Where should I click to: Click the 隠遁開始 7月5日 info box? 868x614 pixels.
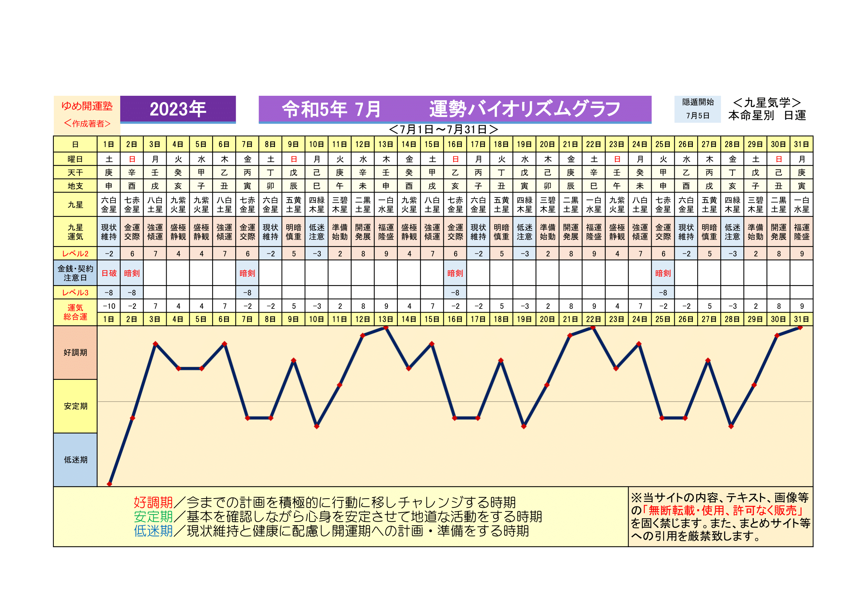[x=697, y=109]
